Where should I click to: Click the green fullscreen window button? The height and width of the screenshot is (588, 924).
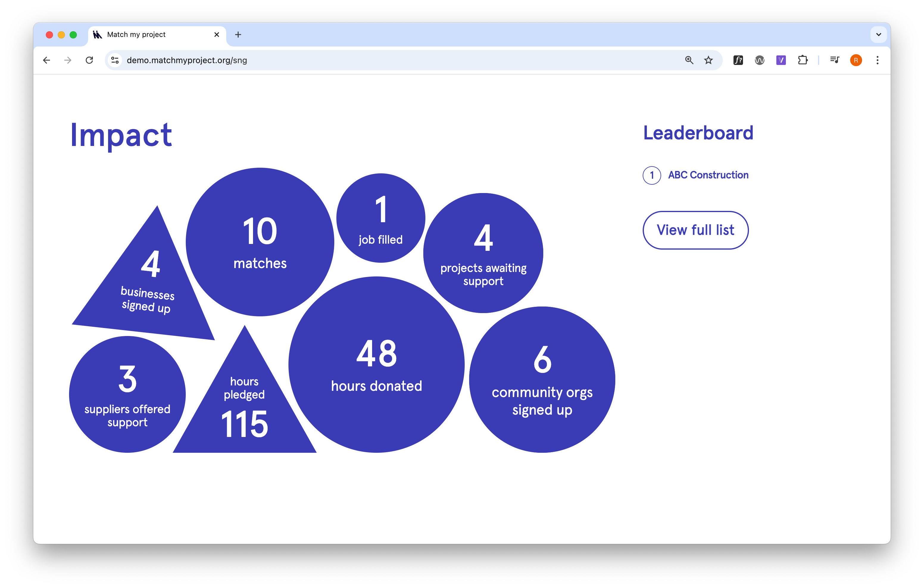pos(73,35)
